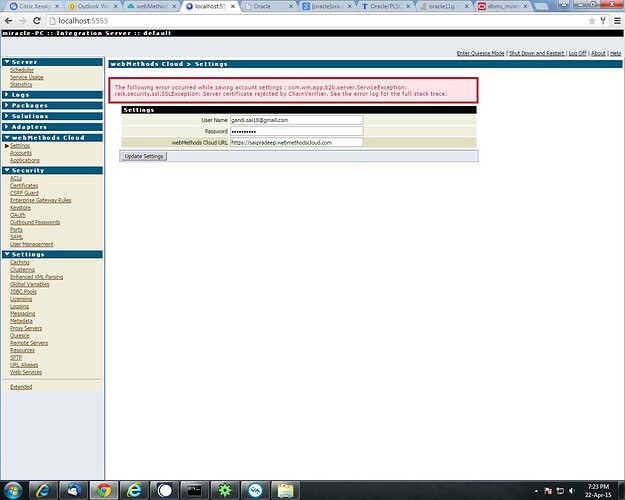
Task: Open the Extended settings link
Action: tap(21, 386)
